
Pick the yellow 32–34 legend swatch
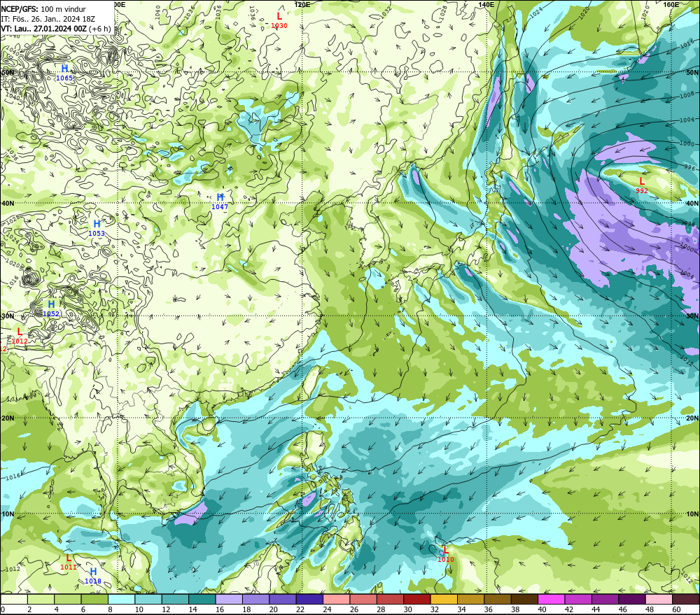pyautogui.click(x=444, y=599)
